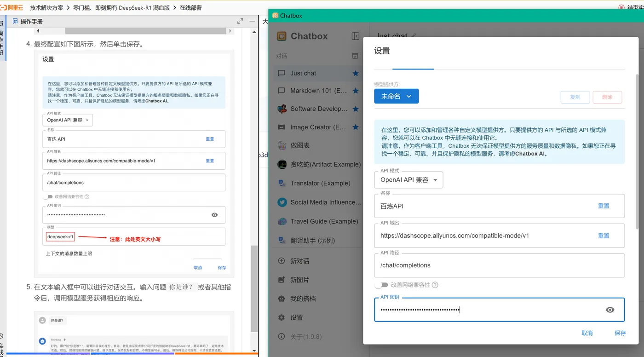Viewport: 644px width, 357px height.
Task: Click the settings dialog's vertical scrollbar
Action: (x=637, y=152)
